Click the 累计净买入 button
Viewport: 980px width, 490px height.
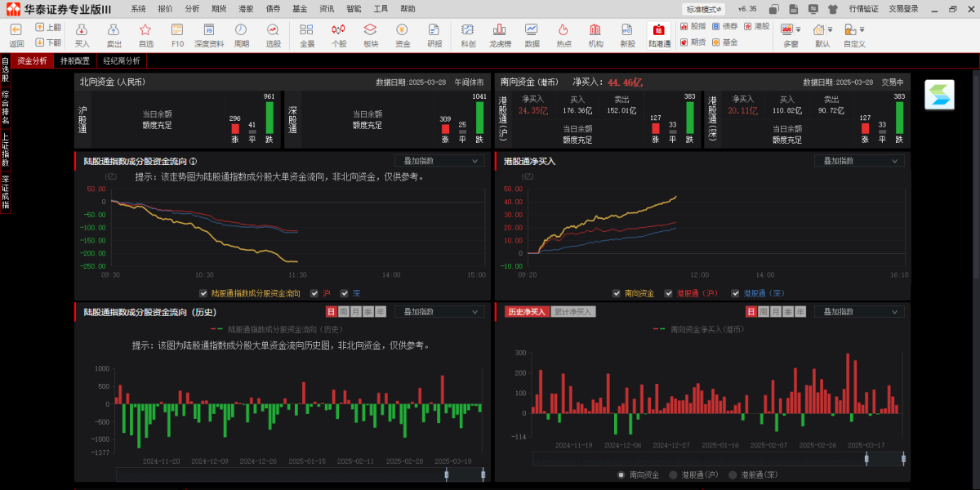coord(573,312)
